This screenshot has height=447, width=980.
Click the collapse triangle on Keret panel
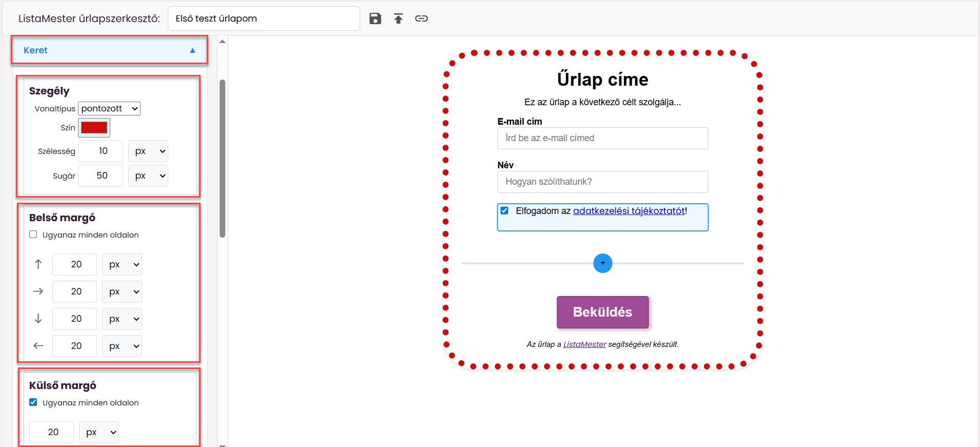(193, 50)
